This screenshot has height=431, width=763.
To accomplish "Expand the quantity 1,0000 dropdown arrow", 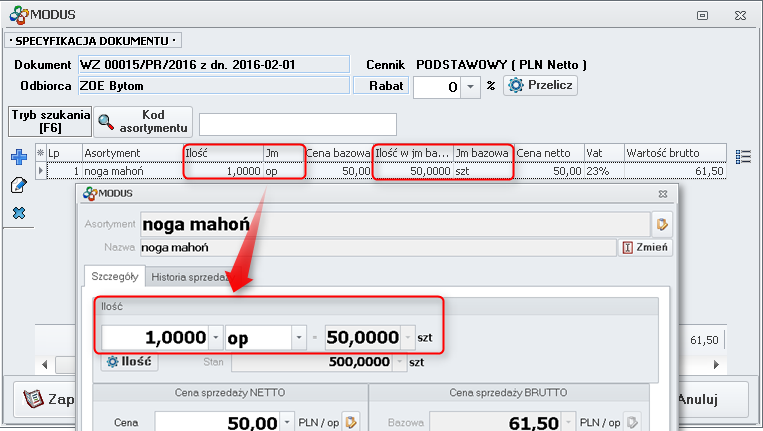I will click(216, 337).
